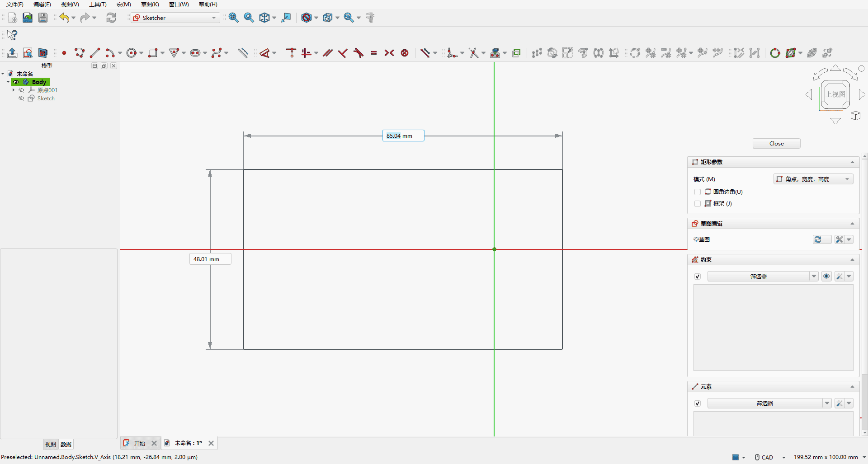Toggle listed constraints visibility eye button
This screenshot has width=868, height=464.
point(826,277)
